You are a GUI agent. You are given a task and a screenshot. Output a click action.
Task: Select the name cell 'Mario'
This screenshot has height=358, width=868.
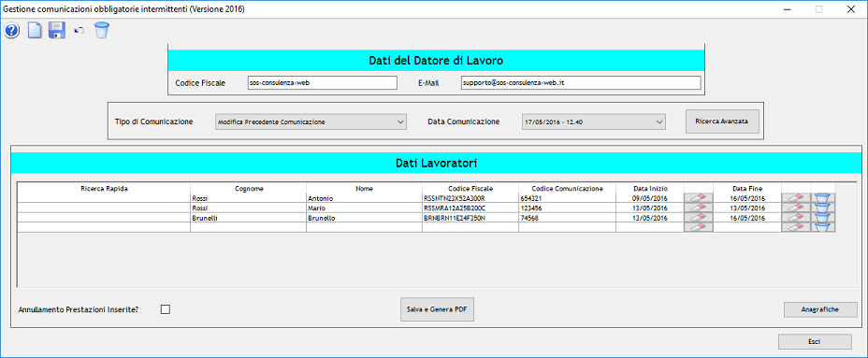(364, 208)
